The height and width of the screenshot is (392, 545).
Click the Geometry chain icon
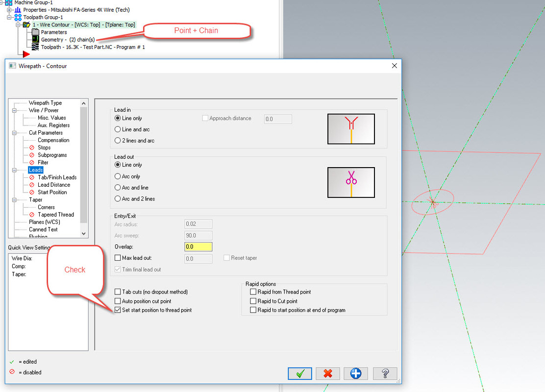coord(35,39)
